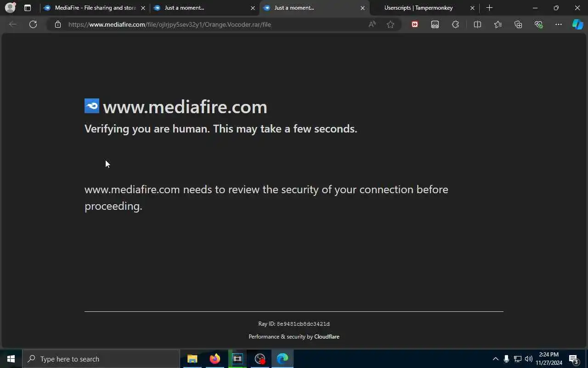Open Microsoft Edge on the taskbar
Image resolution: width=588 pixels, height=368 pixels.
coord(283,359)
